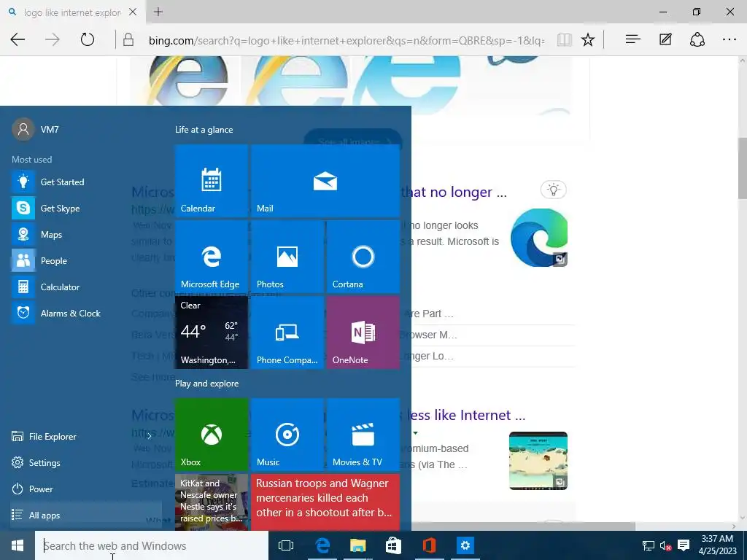Close the 'logo like internet explorer' tab

133,12
